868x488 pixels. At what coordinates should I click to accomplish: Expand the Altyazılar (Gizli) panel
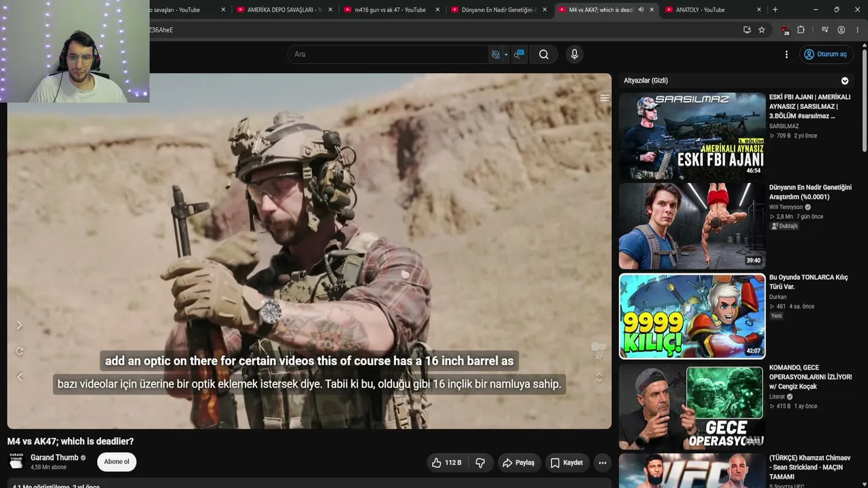845,81
